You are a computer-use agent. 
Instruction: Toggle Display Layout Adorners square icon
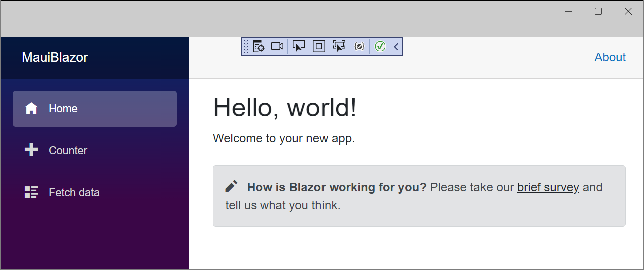[319, 47]
